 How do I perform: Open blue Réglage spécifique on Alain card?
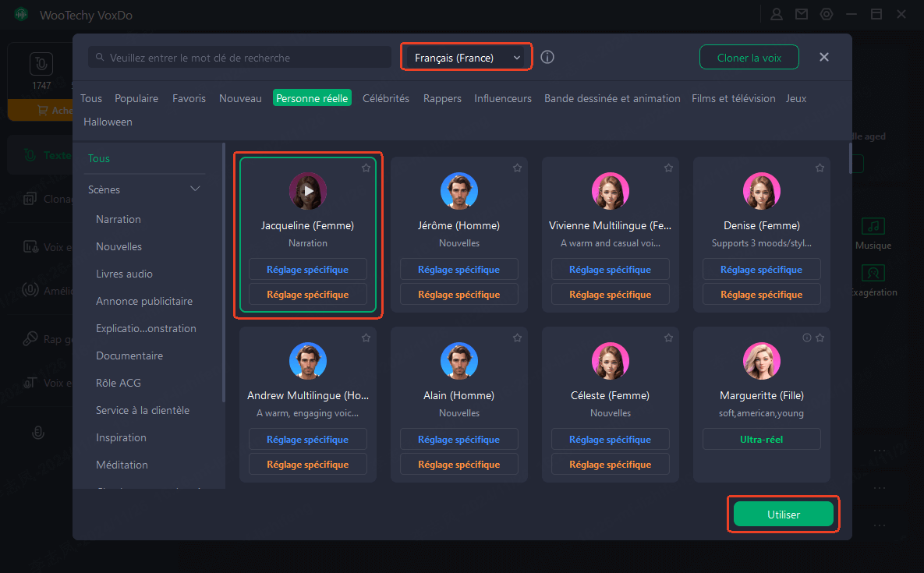tap(459, 440)
